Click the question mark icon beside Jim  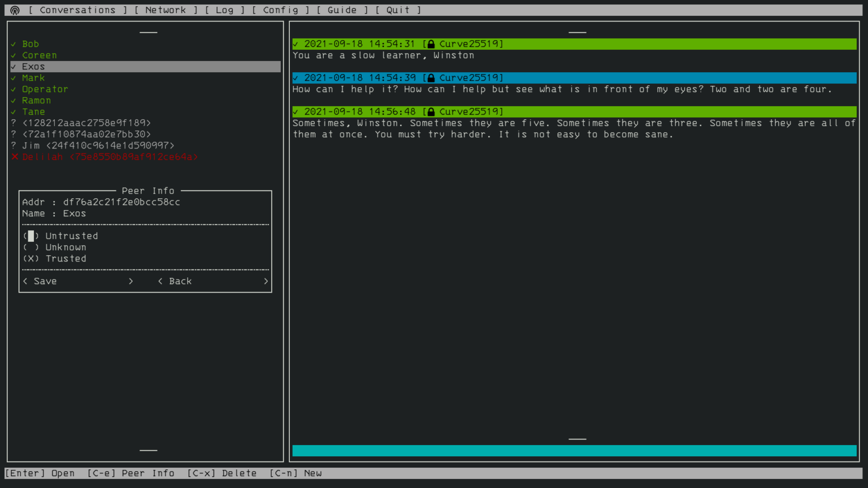click(x=13, y=145)
